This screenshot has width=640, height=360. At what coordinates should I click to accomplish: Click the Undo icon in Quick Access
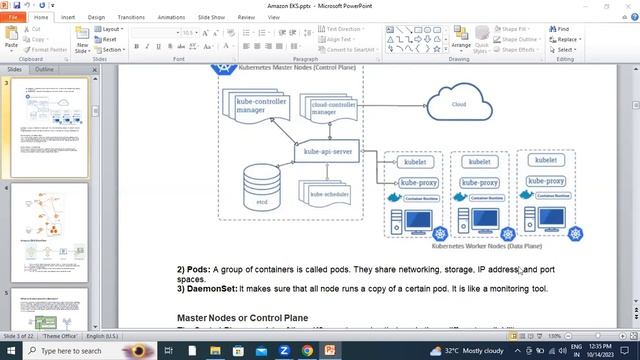pyautogui.click(x=27, y=5)
